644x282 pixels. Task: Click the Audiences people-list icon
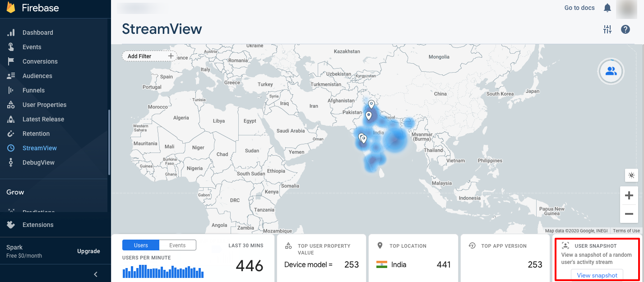tap(11, 76)
